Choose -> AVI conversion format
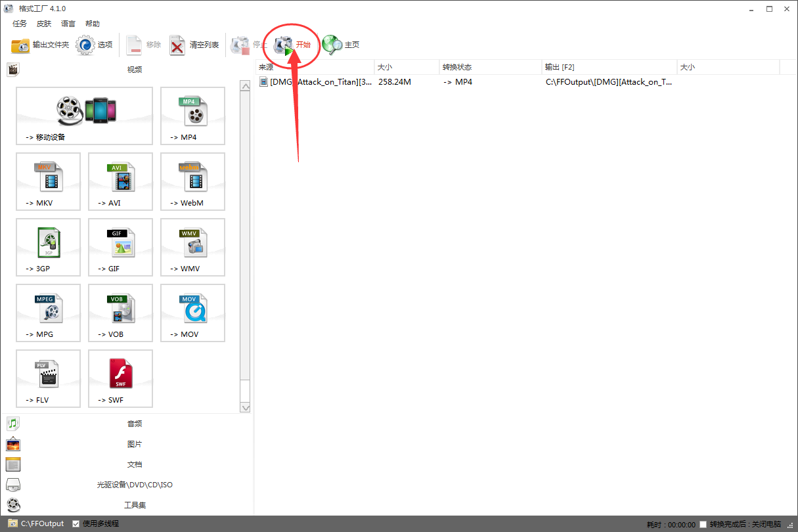This screenshot has width=798, height=532. click(120, 181)
